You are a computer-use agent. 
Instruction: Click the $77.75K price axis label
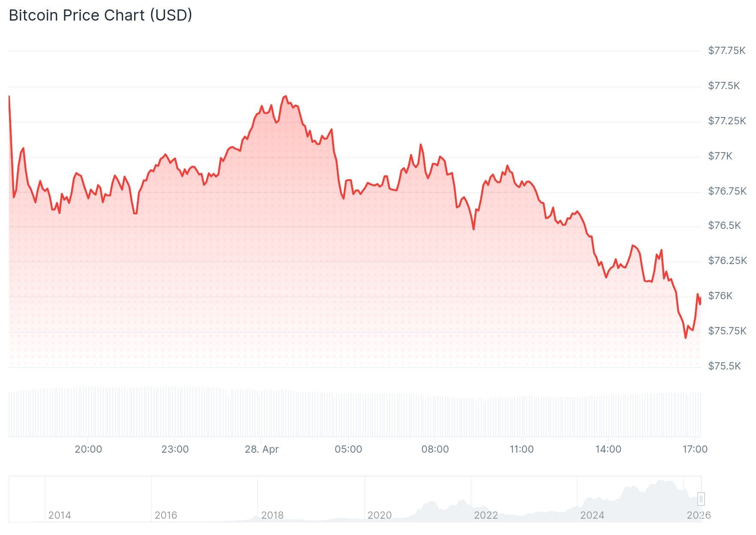(x=726, y=51)
